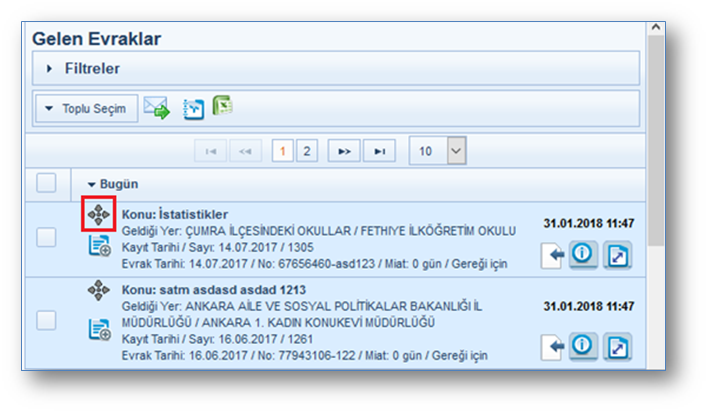The image size is (708, 413).
Task: Check the box for İstatistikler document
Action: coord(47,237)
